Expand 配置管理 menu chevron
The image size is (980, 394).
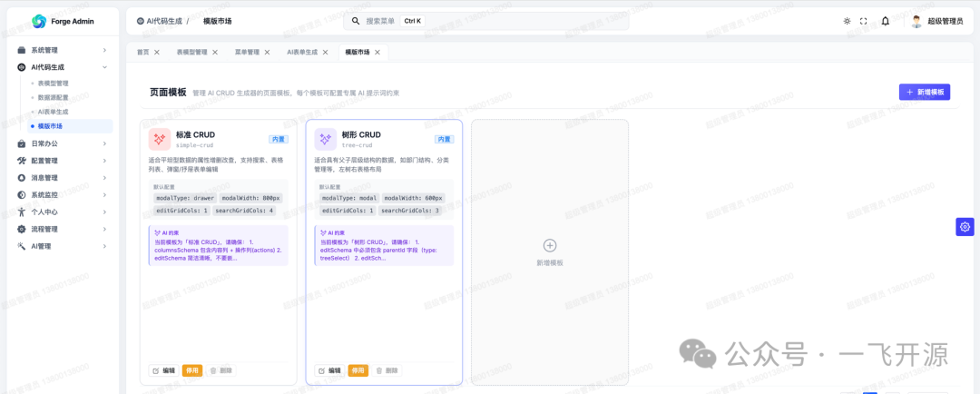tap(104, 161)
